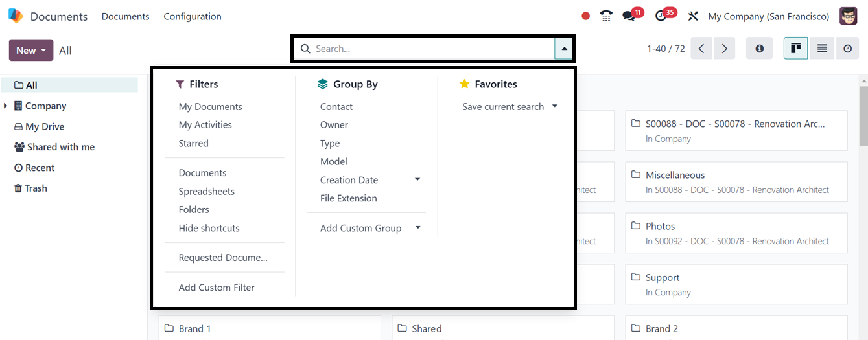Click the Documents app logo

16,16
